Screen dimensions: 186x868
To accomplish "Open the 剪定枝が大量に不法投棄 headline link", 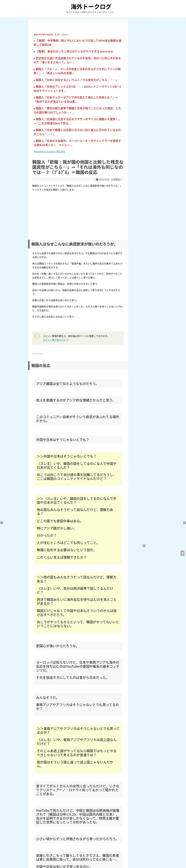I will tap(77, 60).
